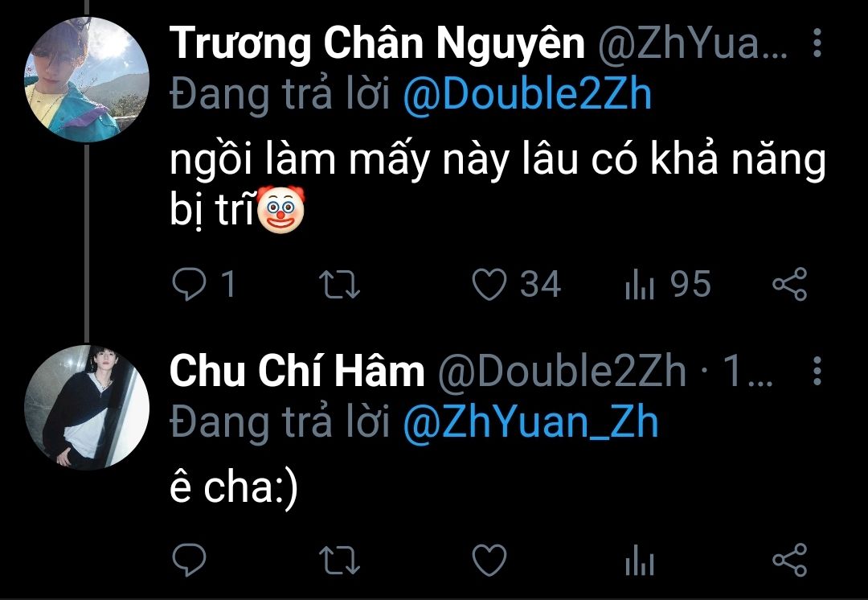Image resolution: width=868 pixels, height=600 pixels.
Task: Open the "ê cha:)" tweet text
Action: (234, 489)
